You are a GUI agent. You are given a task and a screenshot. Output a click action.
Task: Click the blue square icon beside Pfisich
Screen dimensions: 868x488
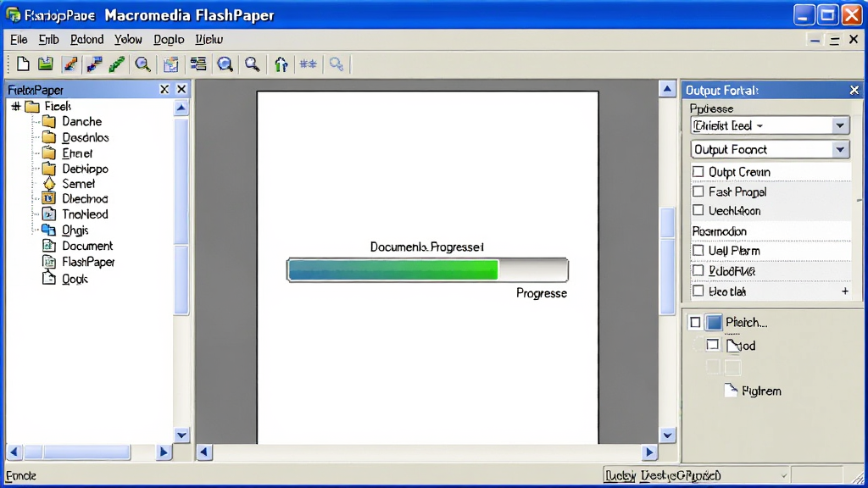click(714, 322)
